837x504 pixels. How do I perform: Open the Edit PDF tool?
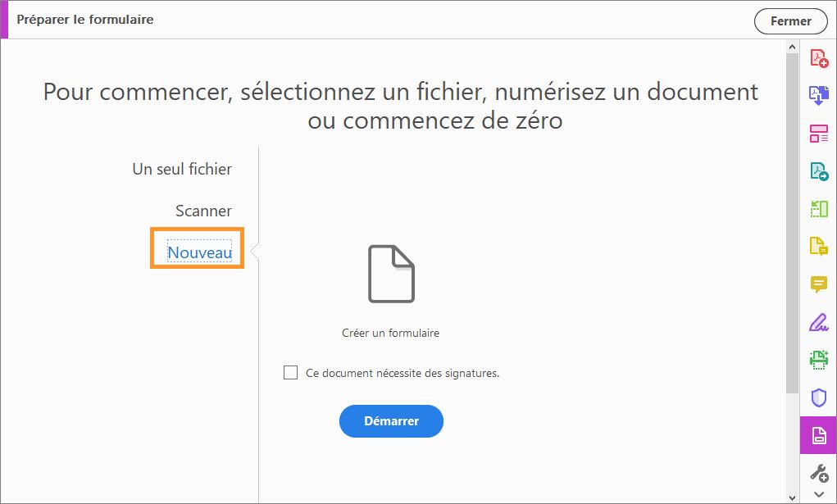tap(817, 134)
